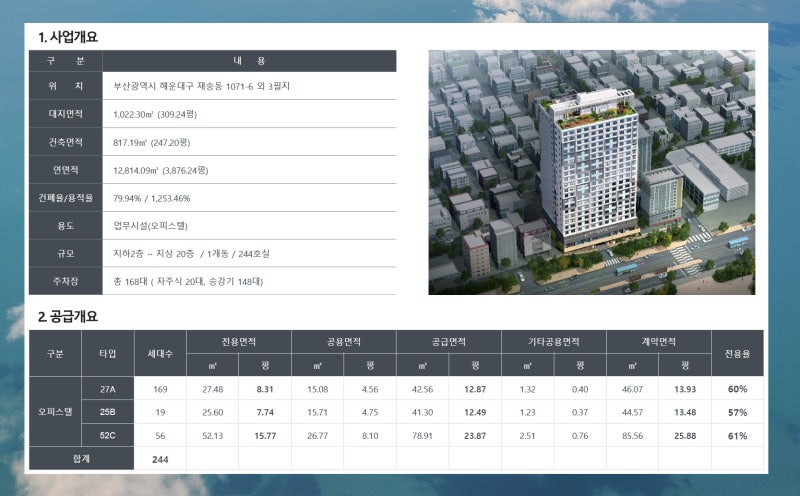Click the '전용율' column header

(x=737, y=353)
